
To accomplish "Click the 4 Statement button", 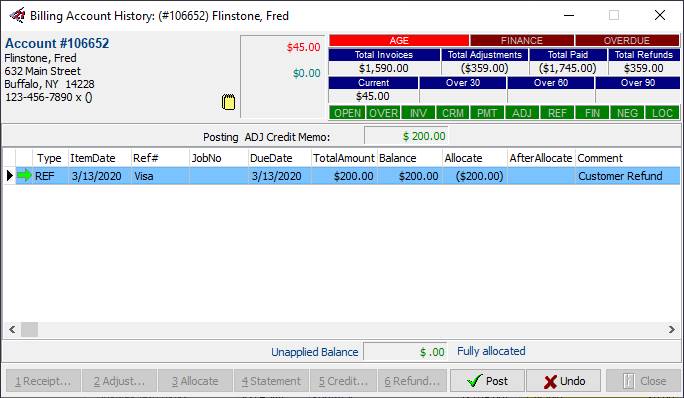I will point(271,381).
